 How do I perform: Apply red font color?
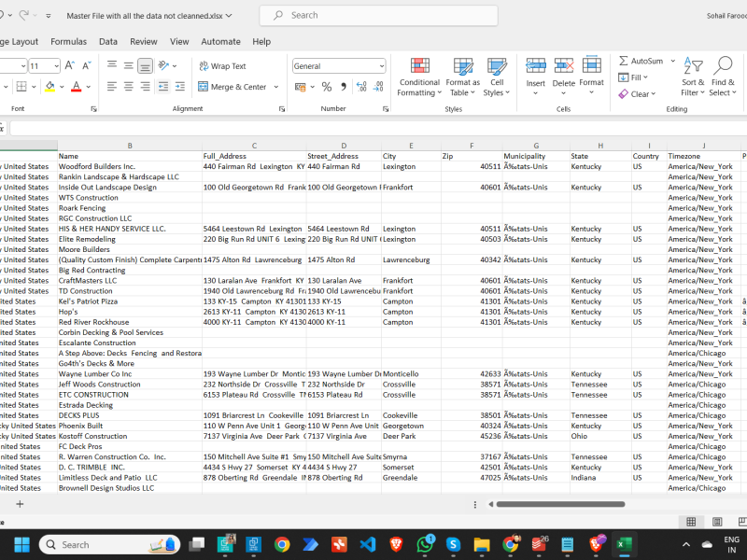coord(77,86)
